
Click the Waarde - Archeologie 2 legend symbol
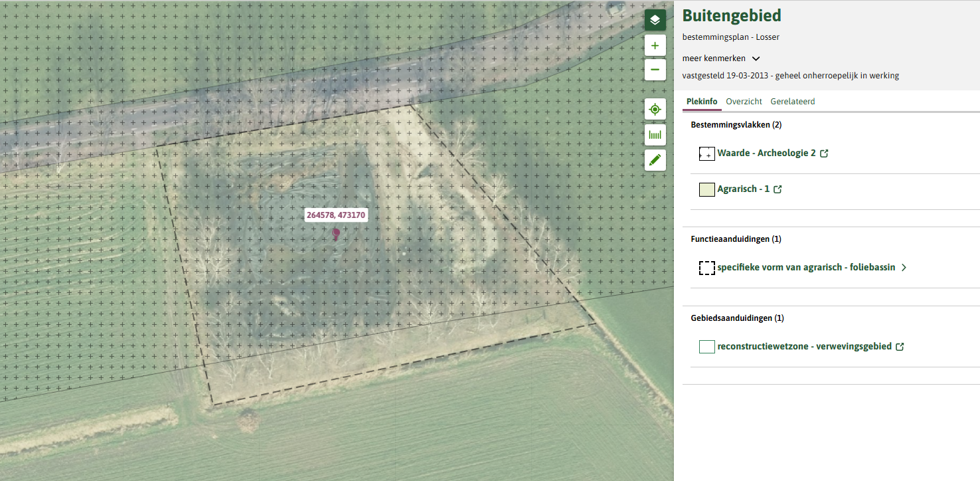[x=706, y=154]
